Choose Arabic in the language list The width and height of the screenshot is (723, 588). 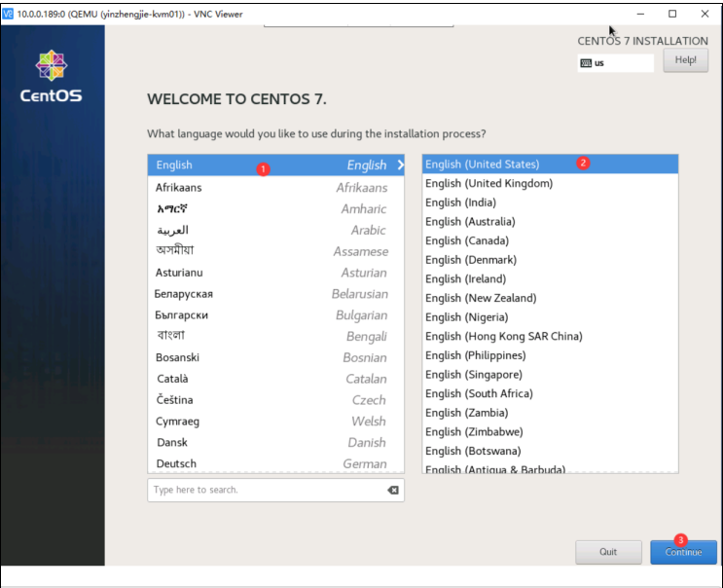point(275,230)
